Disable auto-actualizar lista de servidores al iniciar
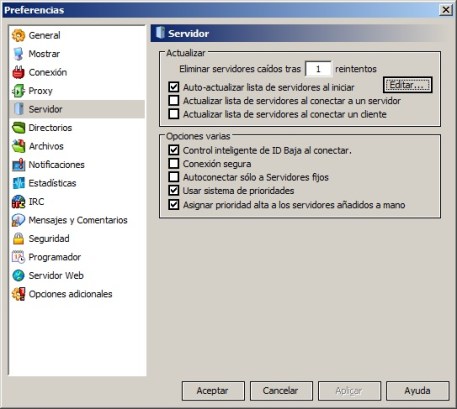Image resolution: width=457 pixels, height=409 pixels. 174,87
